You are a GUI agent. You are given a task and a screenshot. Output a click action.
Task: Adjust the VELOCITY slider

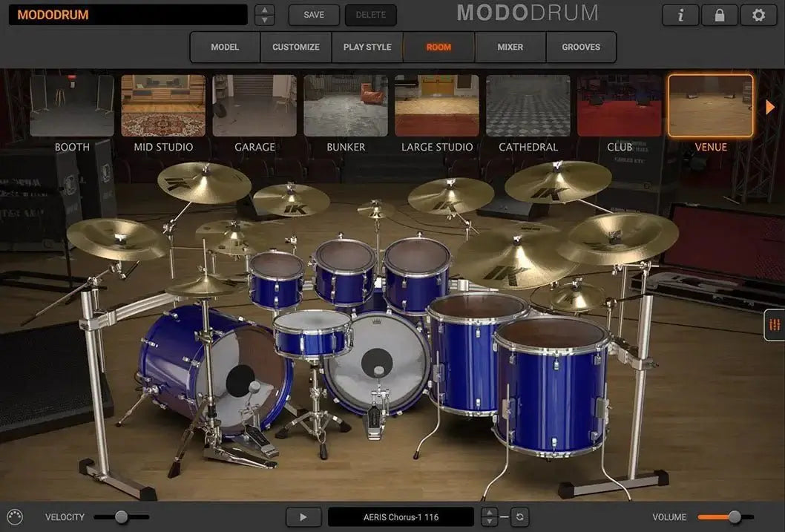(120, 516)
